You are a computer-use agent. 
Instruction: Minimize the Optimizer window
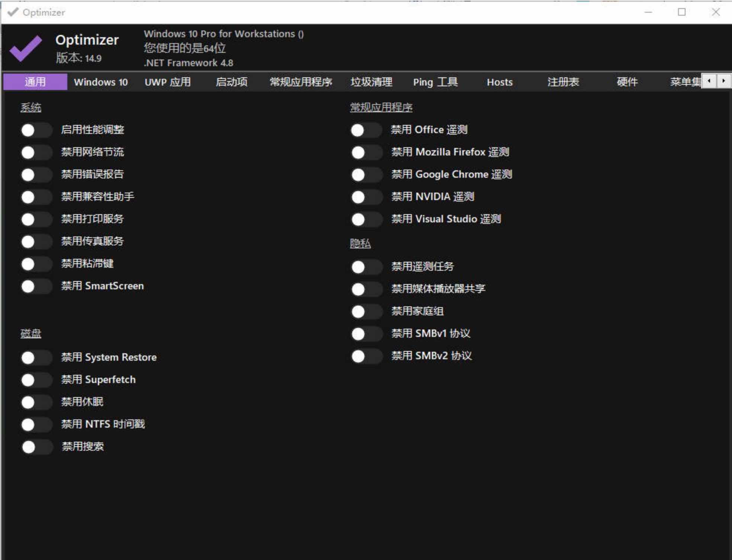(x=648, y=12)
